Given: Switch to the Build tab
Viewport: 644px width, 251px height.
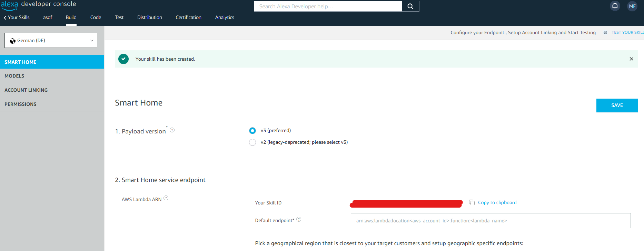Looking at the screenshot, I should (x=71, y=17).
